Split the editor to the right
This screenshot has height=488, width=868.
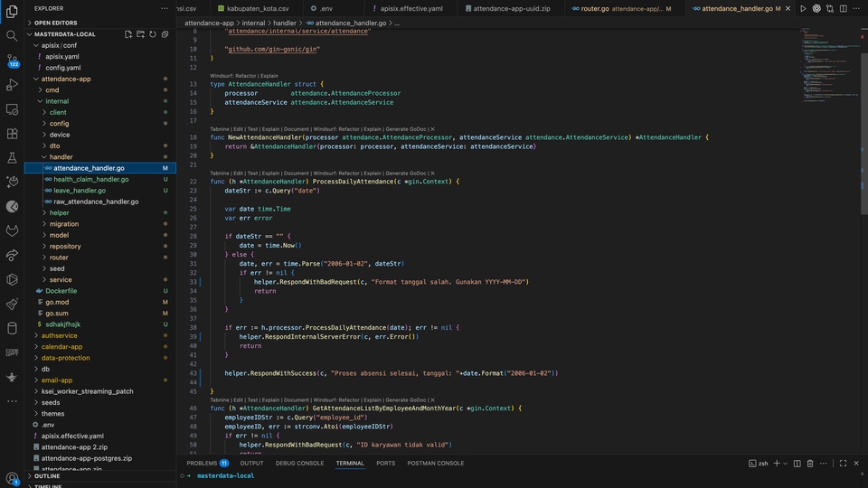tap(843, 8)
